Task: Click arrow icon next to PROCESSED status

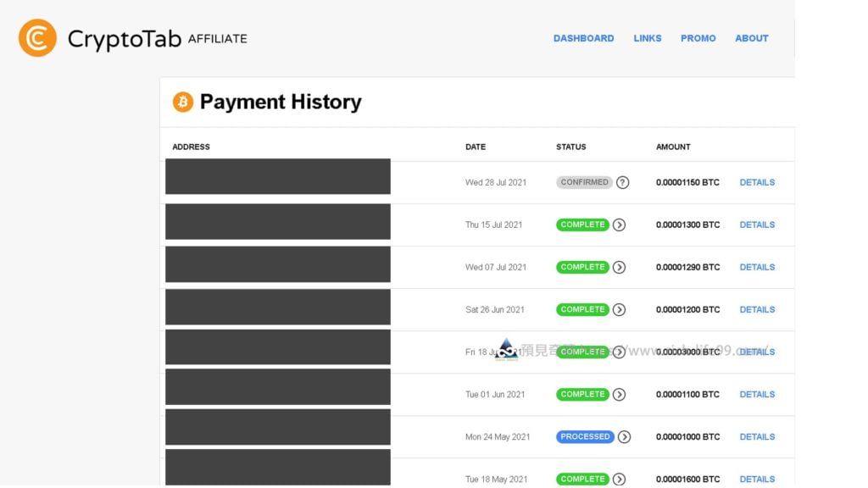Action: [625, 437]
